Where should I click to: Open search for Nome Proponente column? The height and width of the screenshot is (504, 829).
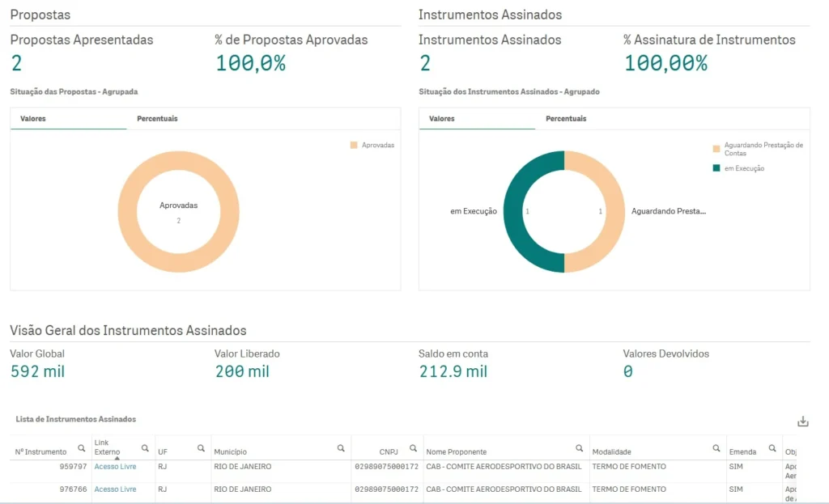coord(580,447)
